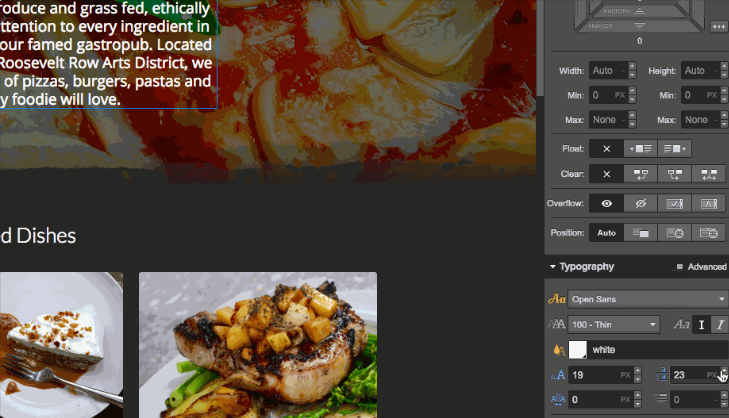Click the letter spacing icon
Viewport: 729px width, 418px height.
(558, 399)
